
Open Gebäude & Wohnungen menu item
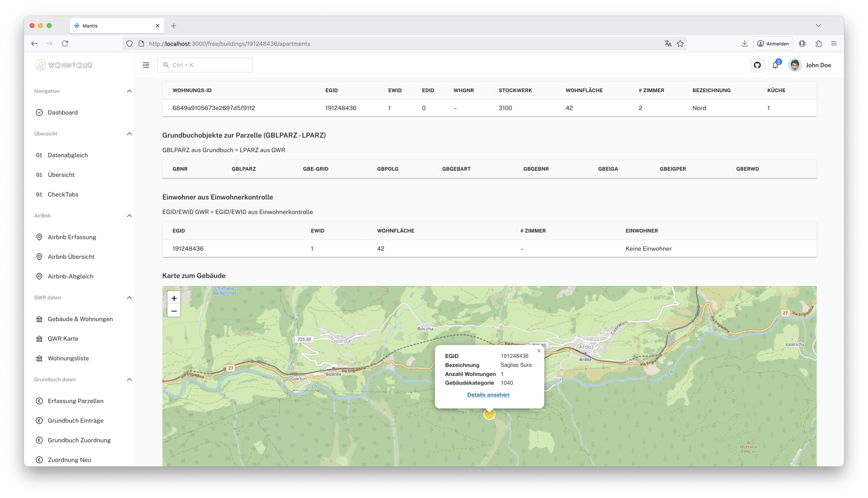[80, 319]
